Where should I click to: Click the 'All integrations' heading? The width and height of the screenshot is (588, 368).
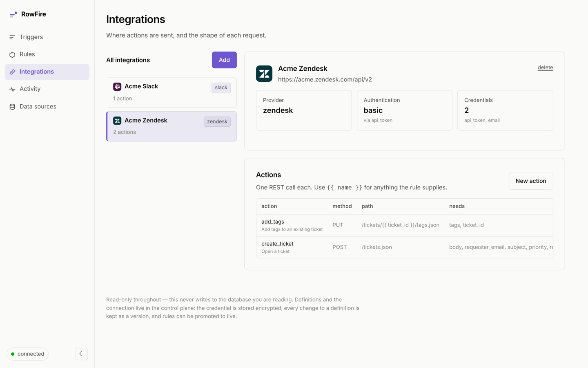pyautogui.click(x=128, y=60)
